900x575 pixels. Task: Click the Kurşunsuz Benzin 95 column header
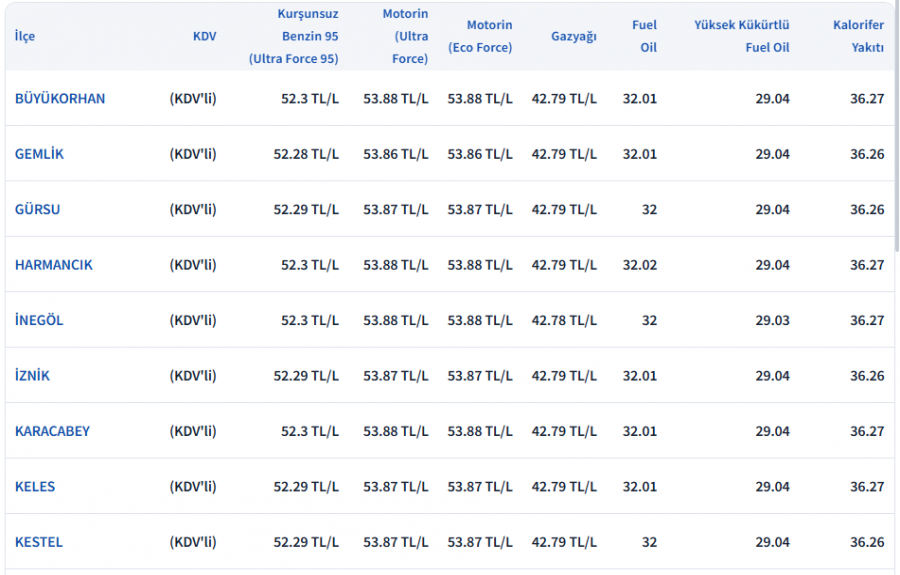click(293, 36)
